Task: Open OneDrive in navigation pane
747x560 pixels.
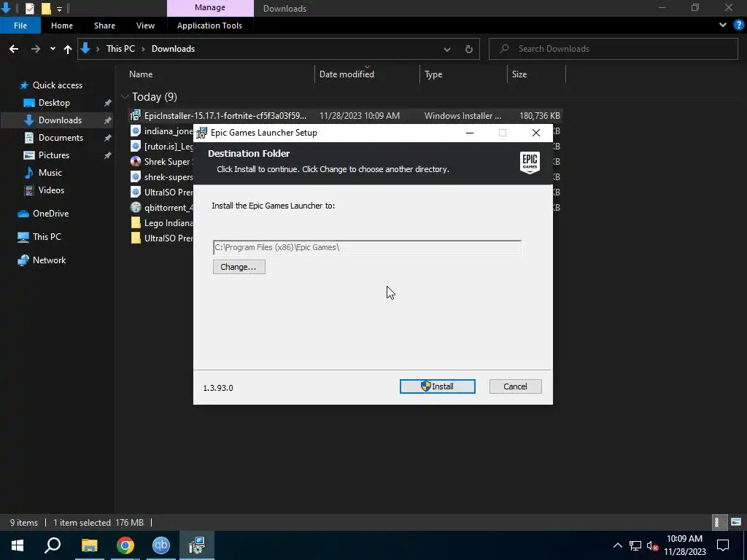Action: (50, 214)
